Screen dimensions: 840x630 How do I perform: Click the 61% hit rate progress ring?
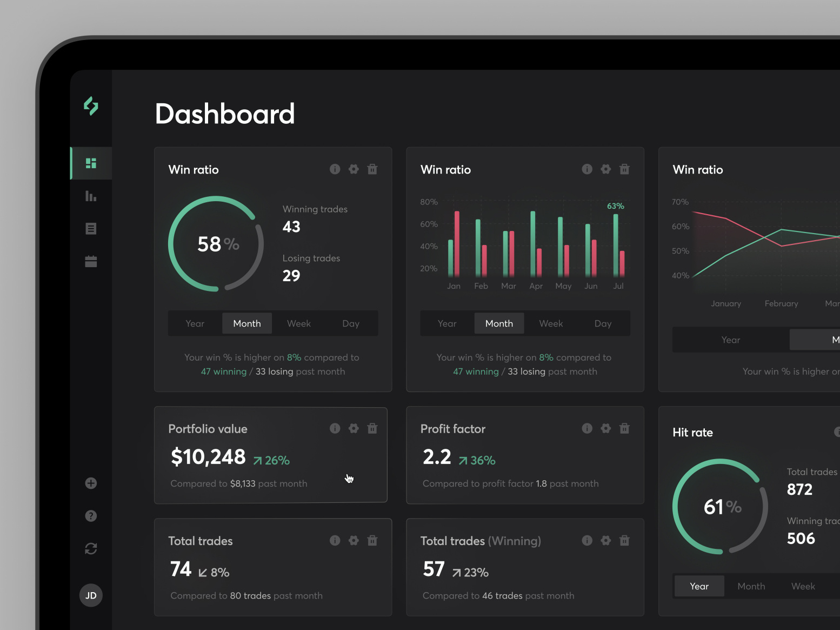pos(720,507)
